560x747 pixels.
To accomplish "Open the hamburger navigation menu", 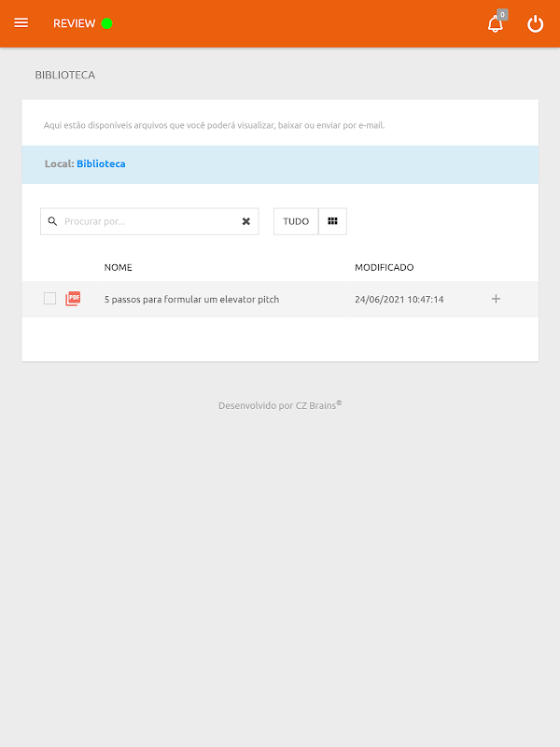I will 21,22.
